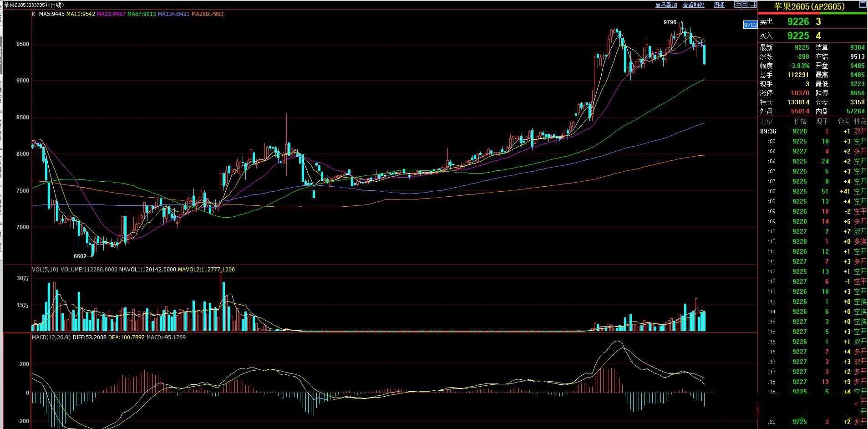Click the chart title 苹果2605(033905)<日线>

pyautogui.click(x=34, y=5)
